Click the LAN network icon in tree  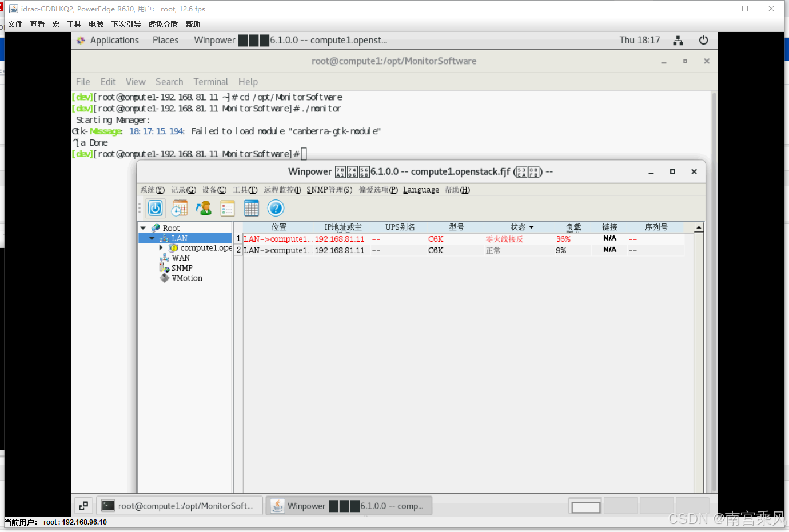164,238
